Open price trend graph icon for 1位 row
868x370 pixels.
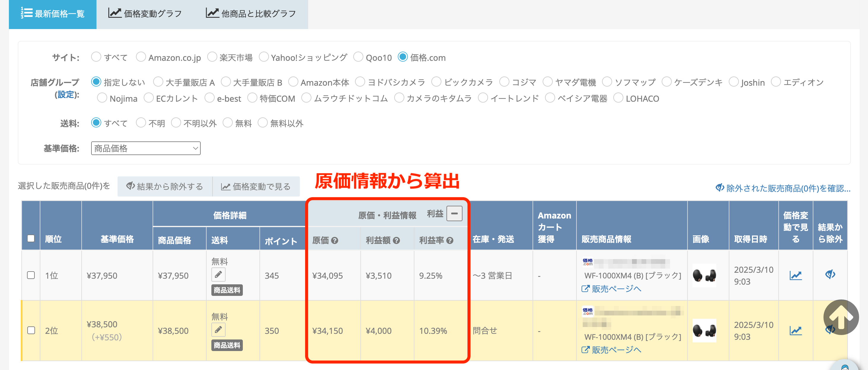click(795, 275)
